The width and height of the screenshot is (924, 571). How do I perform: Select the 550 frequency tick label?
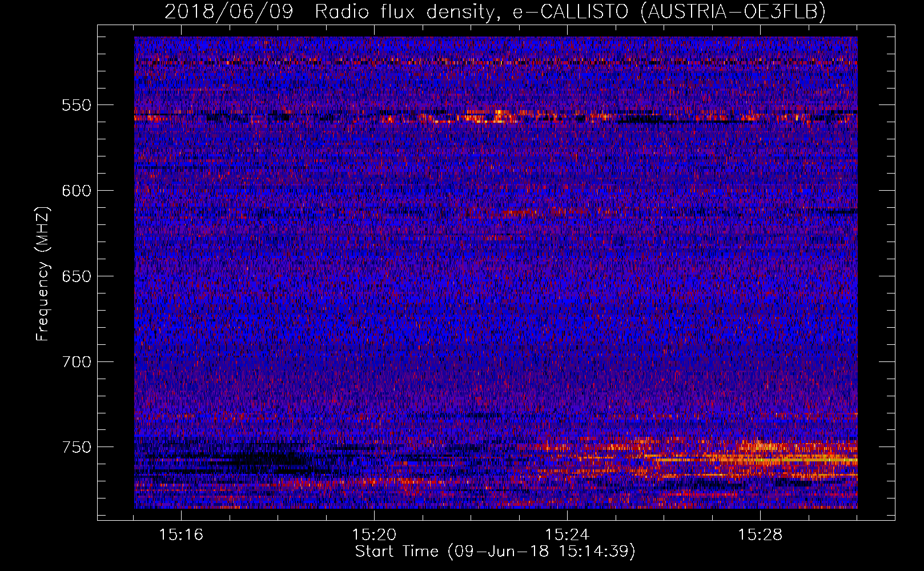click(77, 105)
